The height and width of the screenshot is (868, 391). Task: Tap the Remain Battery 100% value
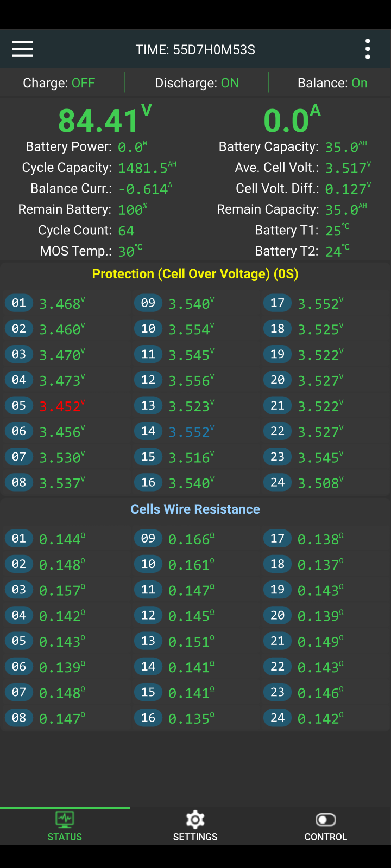(x=133, y=209)
